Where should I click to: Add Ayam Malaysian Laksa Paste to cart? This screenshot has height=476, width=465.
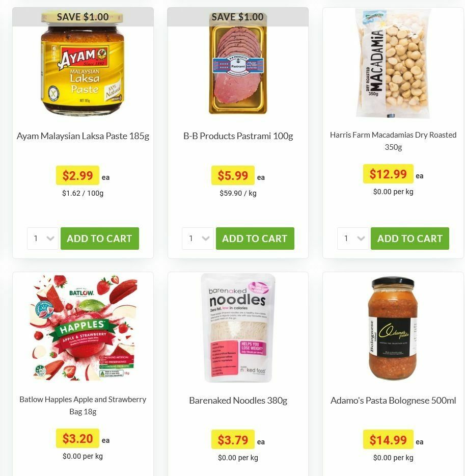tap(100, 239)
